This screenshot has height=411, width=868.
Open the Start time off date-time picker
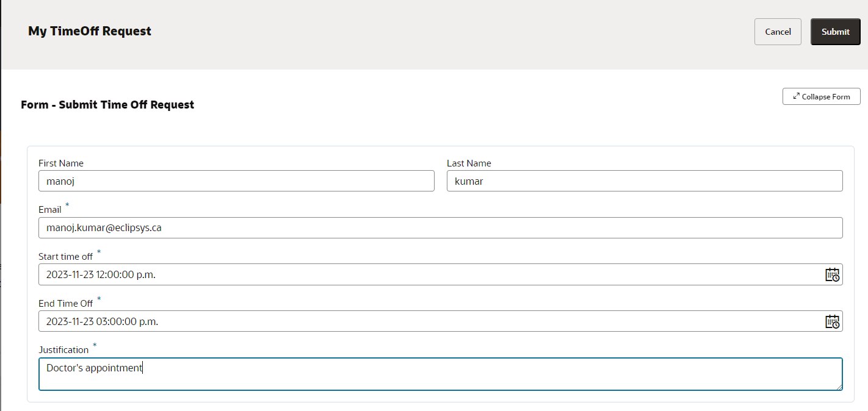pos(832,275)
